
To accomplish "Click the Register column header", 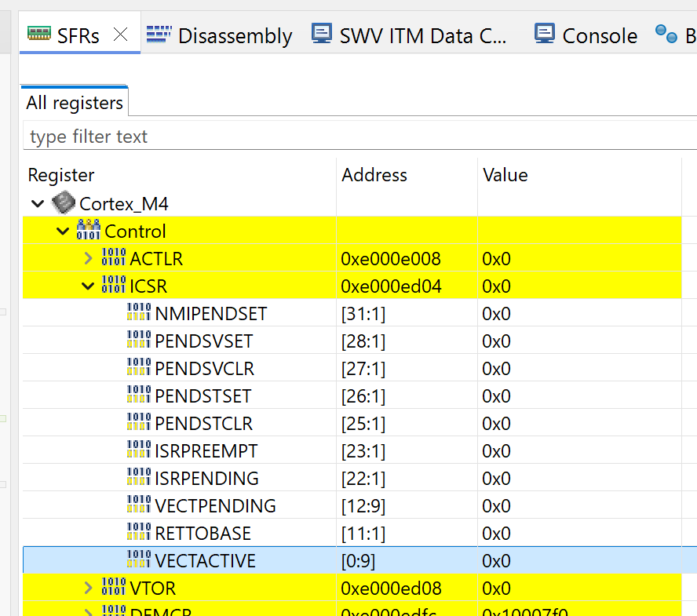I will tap(180, 175).
